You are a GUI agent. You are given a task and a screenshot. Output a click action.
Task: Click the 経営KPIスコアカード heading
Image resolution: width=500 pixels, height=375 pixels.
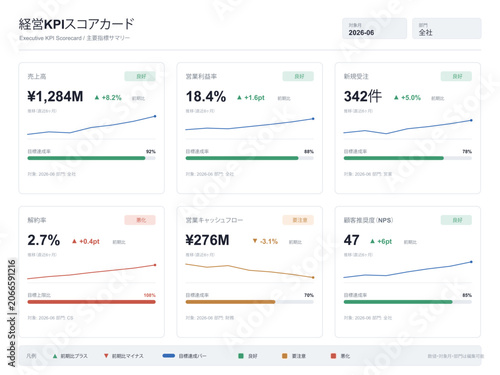coord(76,24)
